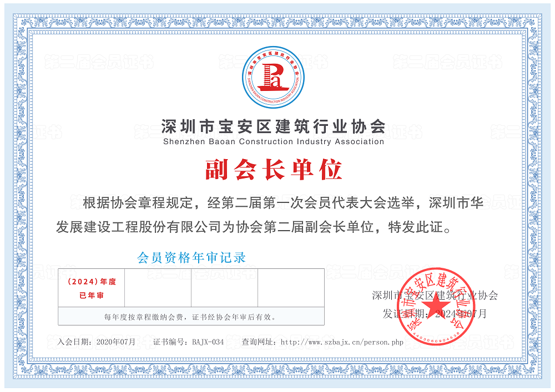This screenshot has height=392, width=555.
Task: Click the issue date line '发证日期'
Action: (x=435, y=313)
